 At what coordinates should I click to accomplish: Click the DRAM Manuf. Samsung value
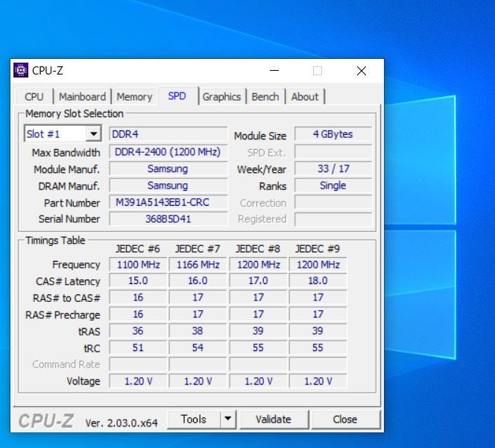(168, 186)
